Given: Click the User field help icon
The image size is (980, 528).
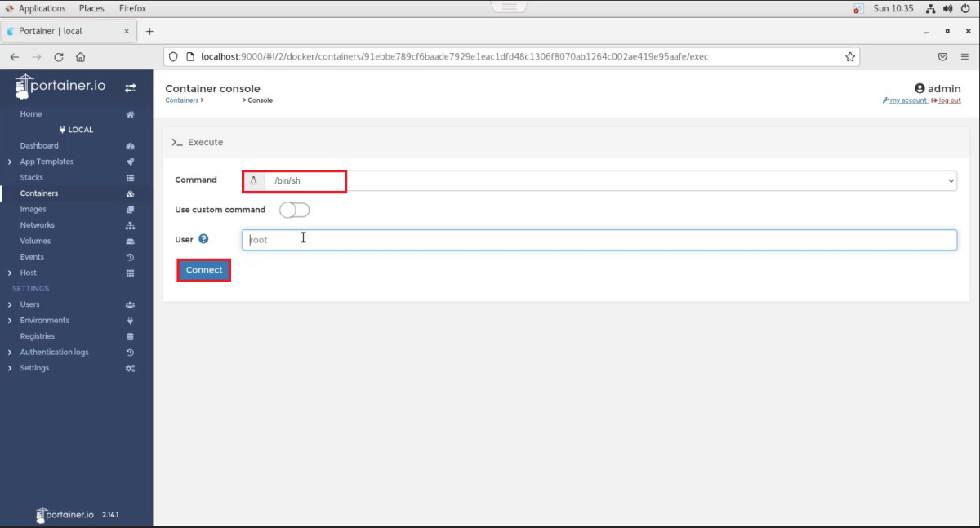Looking at the screenshot, I should coord(203,239).
